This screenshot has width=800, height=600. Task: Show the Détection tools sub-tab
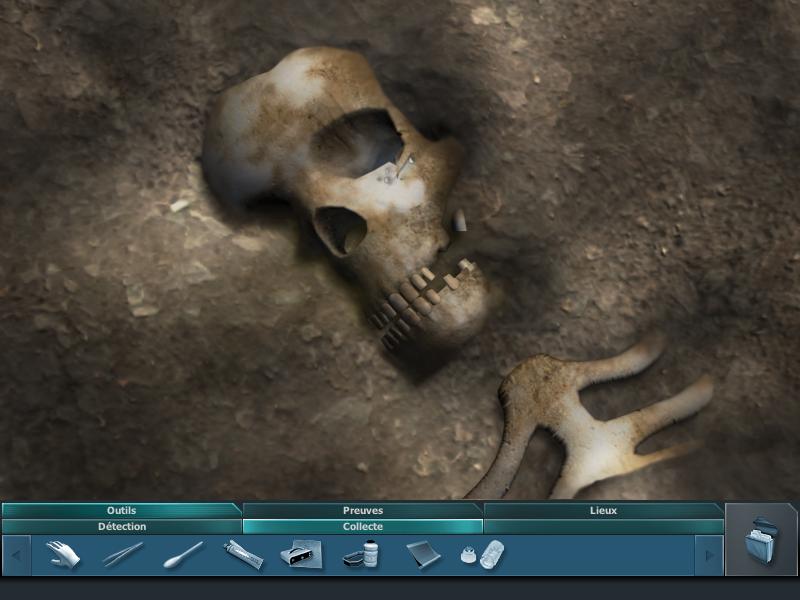point(121,527)
